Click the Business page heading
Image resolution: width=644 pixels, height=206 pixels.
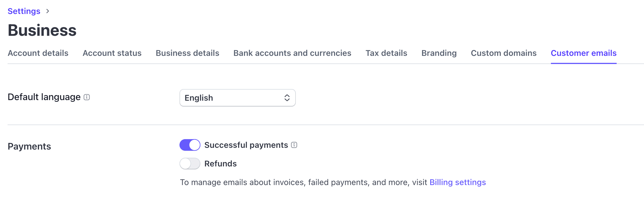[42, 30]
